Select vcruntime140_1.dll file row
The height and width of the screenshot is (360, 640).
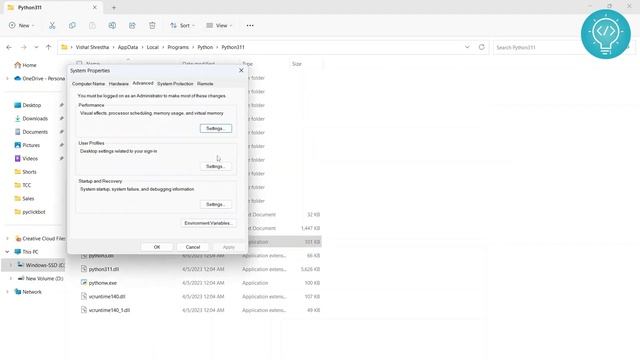pos(201,310)
